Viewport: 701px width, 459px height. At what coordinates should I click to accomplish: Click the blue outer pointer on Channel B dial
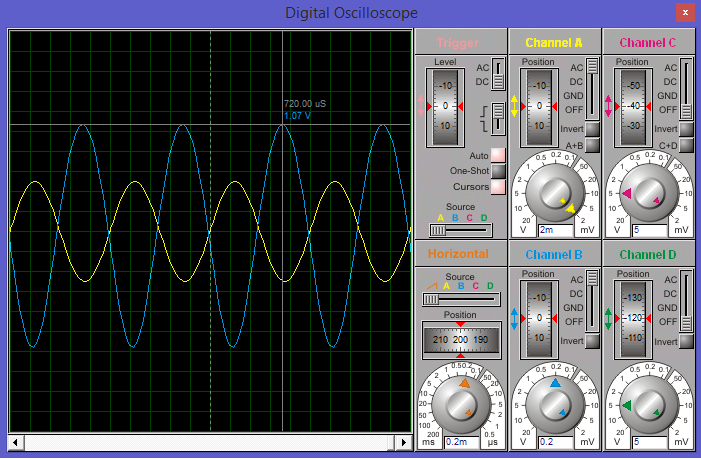pos(555,383)
